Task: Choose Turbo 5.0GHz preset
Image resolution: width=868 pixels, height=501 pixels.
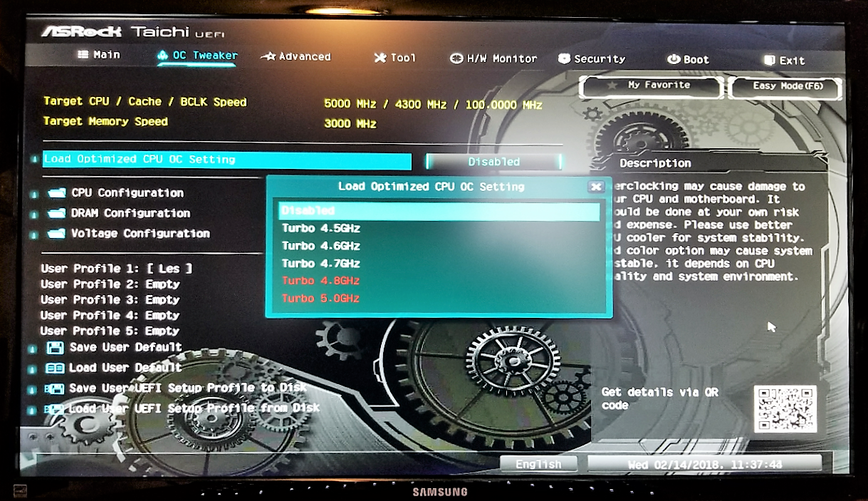Action: [321, 299]
